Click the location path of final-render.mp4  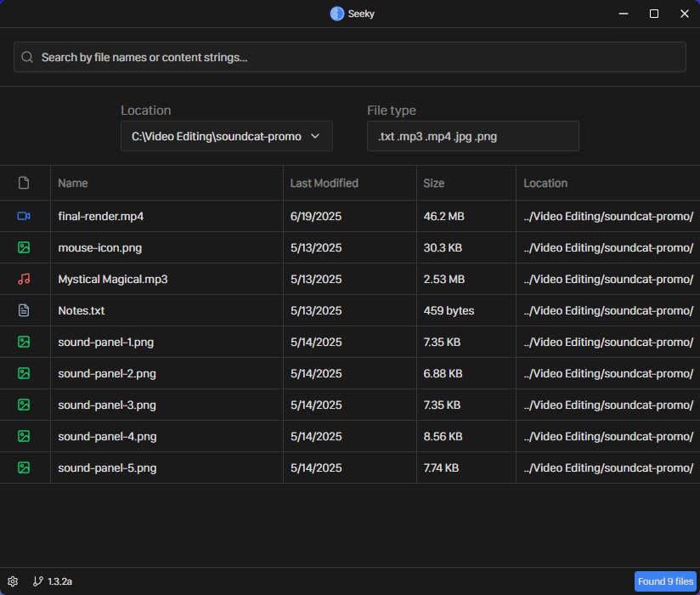pyautogui.click(x=608, y=216)
